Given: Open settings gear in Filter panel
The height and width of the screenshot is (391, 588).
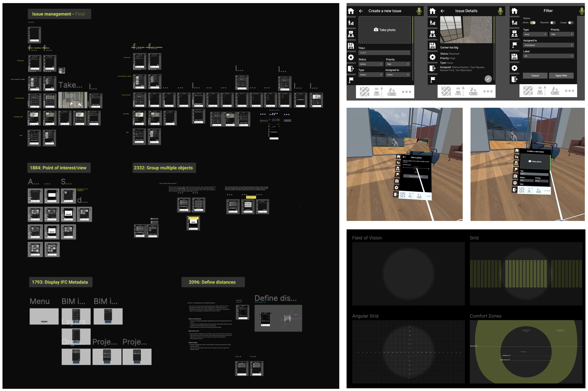Looking at the screenshot, I should point(514,68).
